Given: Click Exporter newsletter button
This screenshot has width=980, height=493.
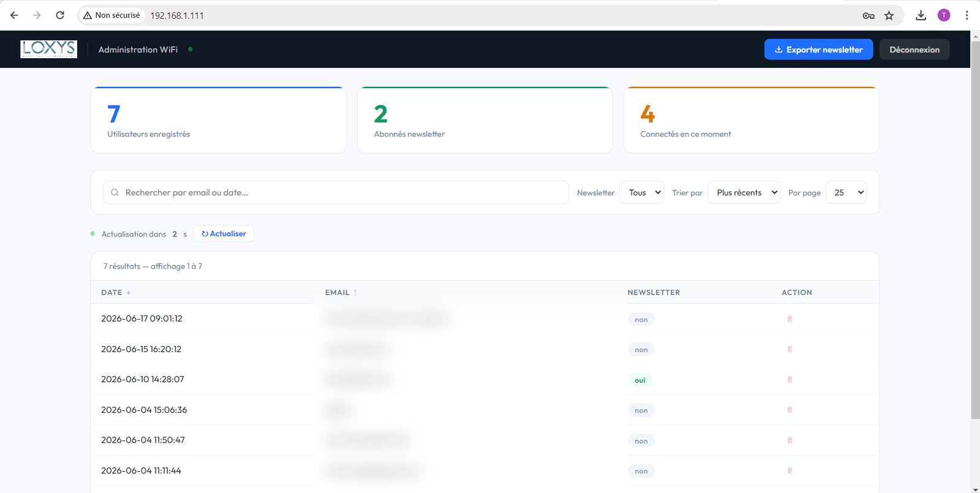Looking at the screenshot, I should (818, 50).
